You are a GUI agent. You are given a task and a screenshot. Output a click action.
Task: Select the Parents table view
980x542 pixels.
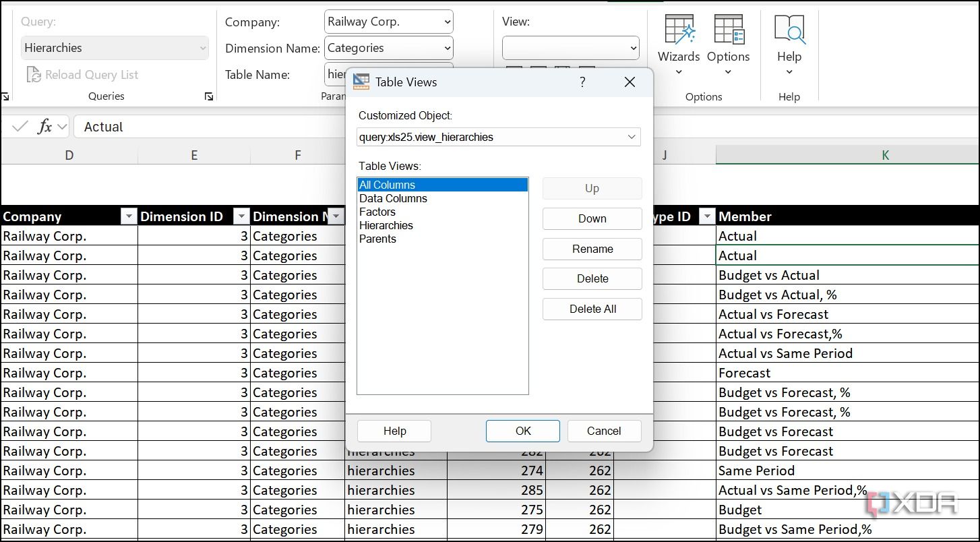(x=442, y=239)
